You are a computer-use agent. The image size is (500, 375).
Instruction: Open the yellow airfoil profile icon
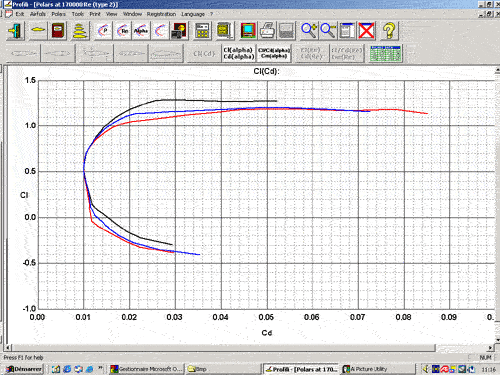point(38,31)
